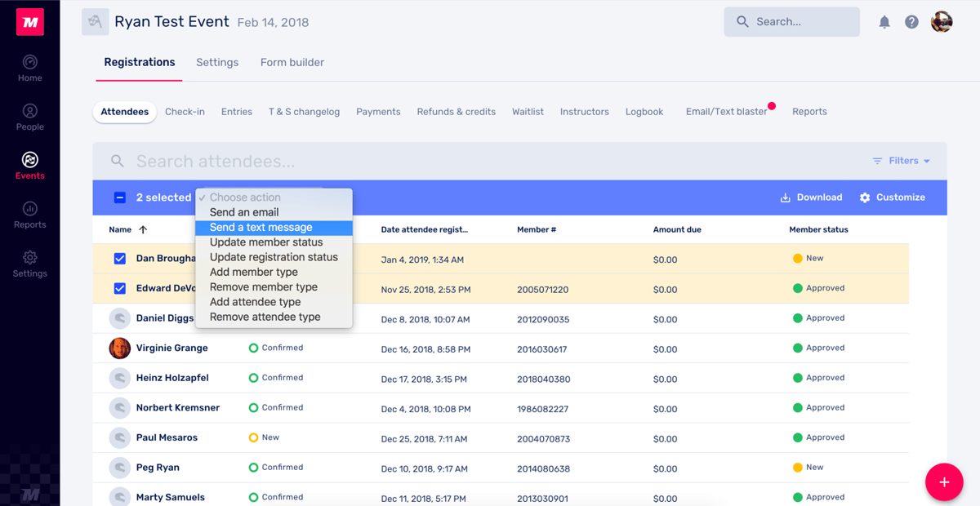Select Update registration status from list
The image size is (980, 506).
click(x=274, y=257)
